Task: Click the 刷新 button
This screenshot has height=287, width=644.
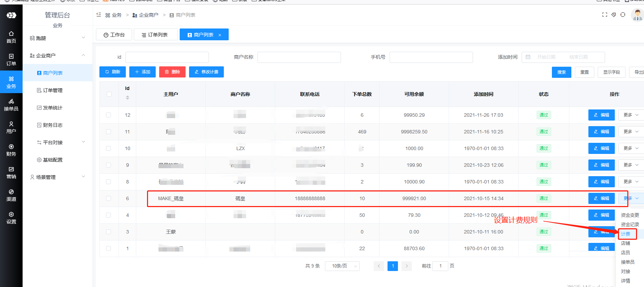Action: pos(113,72)
